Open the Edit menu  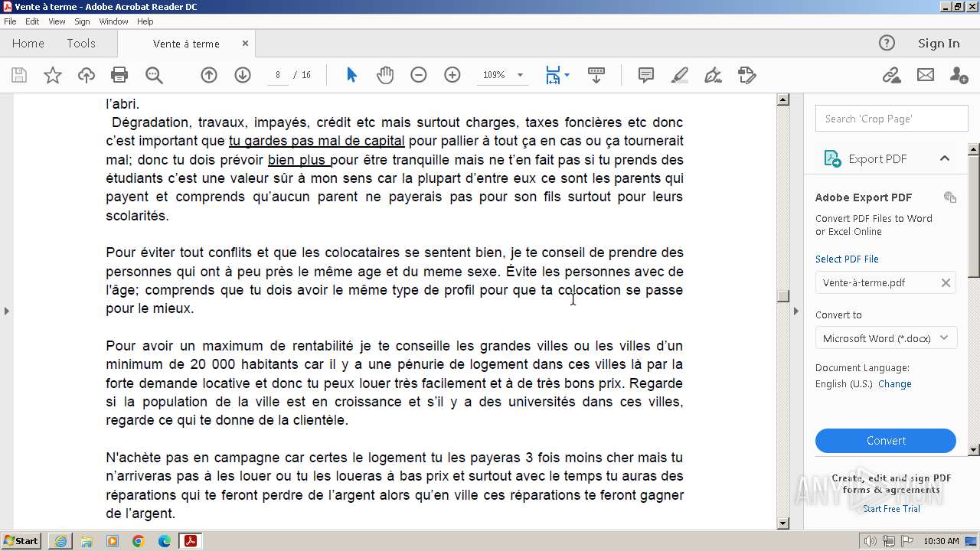click(x=32, y=21)
